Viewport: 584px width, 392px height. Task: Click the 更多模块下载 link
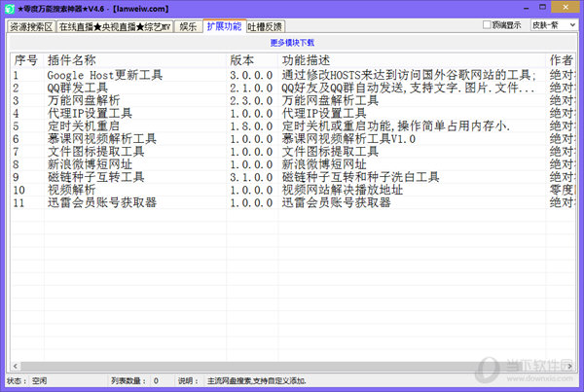click(x=292, y=43)
